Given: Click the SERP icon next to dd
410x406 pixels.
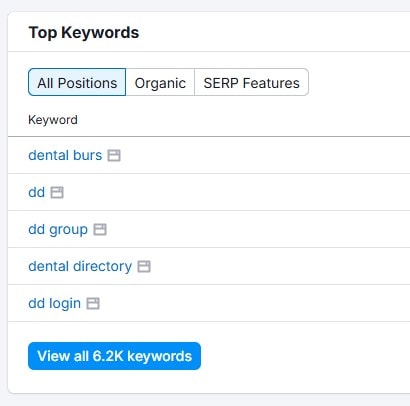Looking at the screenshot, I should tap(57, 192).
